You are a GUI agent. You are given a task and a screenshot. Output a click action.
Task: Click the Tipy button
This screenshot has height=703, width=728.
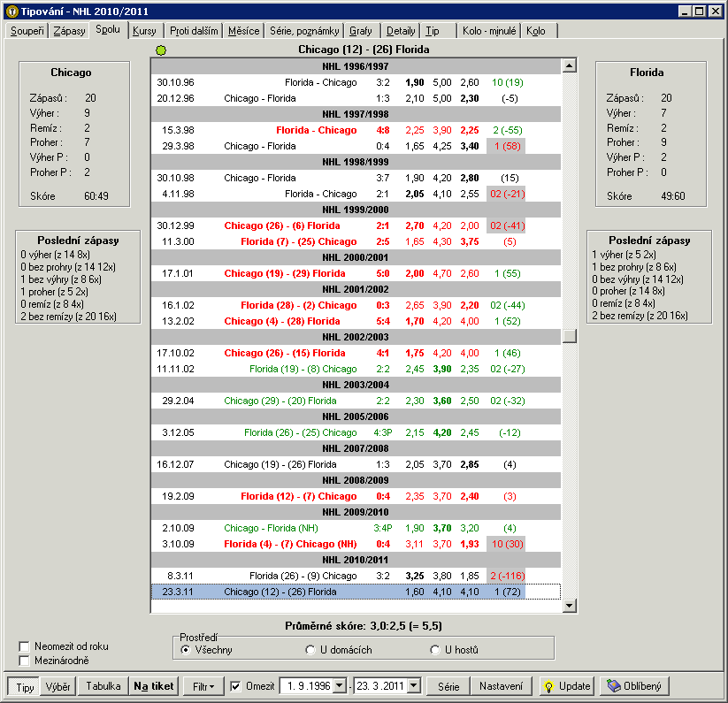25,686
